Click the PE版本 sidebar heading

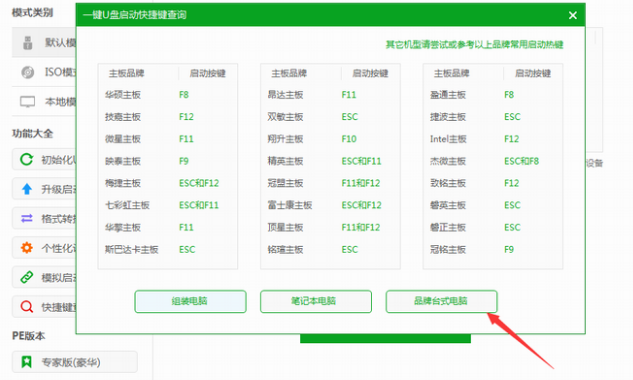(28, 336)
